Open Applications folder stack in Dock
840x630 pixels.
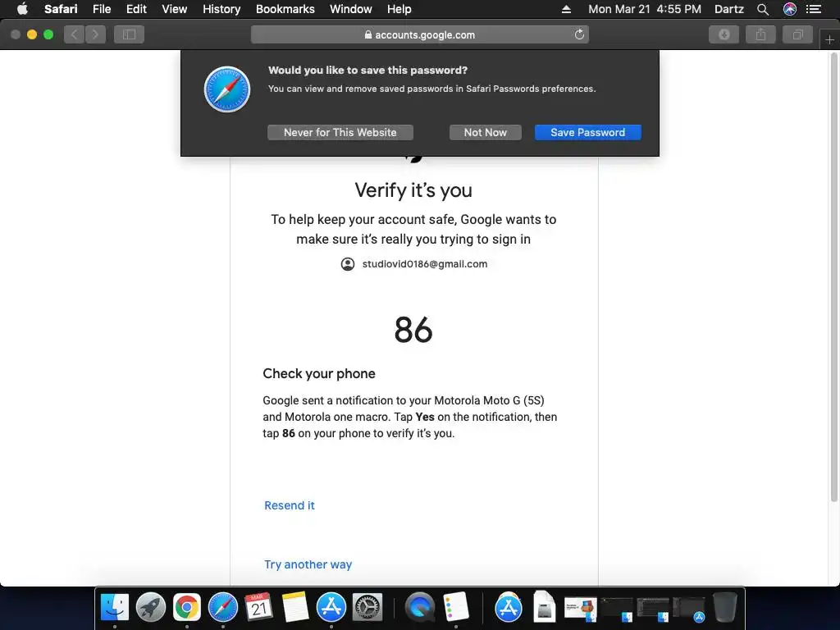point(509,608)
